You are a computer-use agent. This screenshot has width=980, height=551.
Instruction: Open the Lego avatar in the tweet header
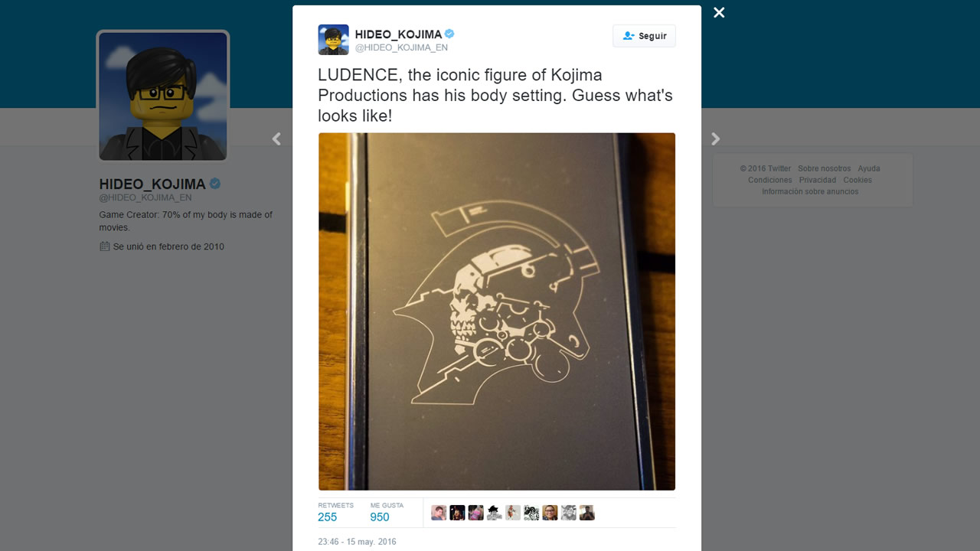point(334,40)
